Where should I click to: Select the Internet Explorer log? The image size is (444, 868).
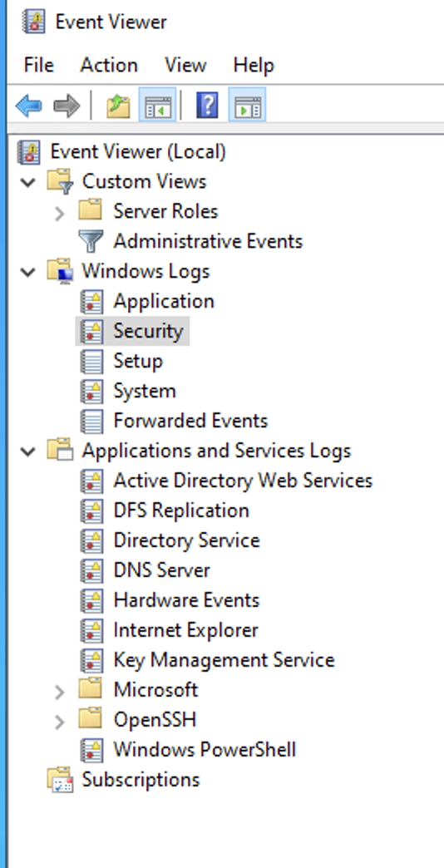(x=186, y=630)
